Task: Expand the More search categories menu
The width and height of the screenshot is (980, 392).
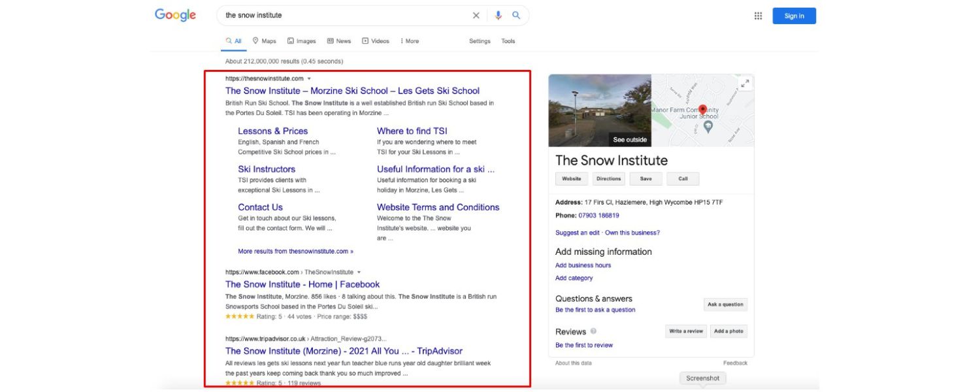Action: pos(410,41)
